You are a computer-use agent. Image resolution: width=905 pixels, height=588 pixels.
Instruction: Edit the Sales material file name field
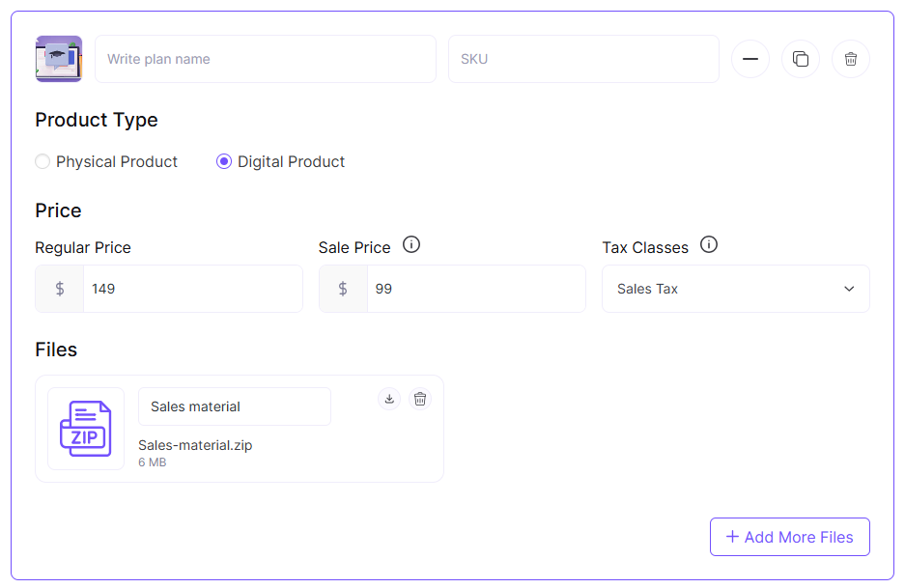(235, 406)
